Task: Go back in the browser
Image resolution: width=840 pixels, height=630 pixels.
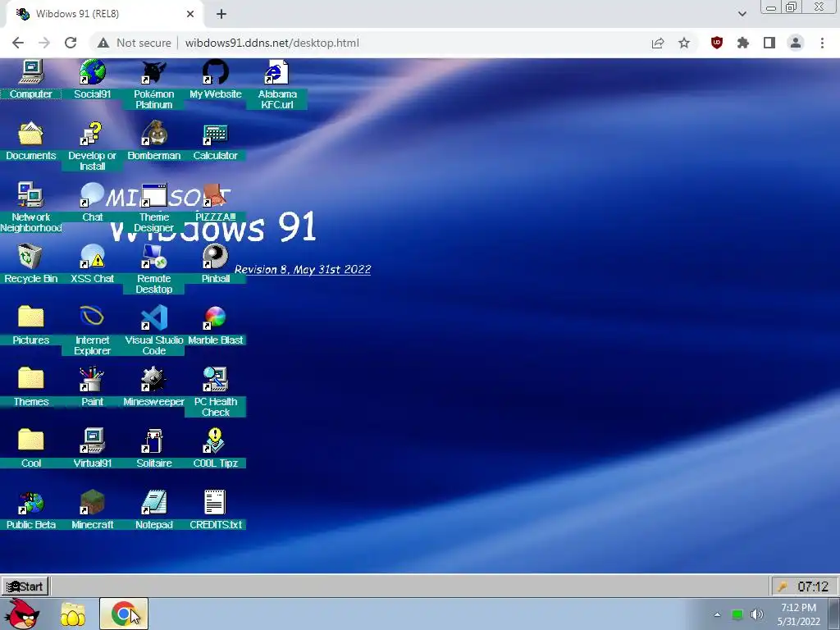Action: point(18,43)
